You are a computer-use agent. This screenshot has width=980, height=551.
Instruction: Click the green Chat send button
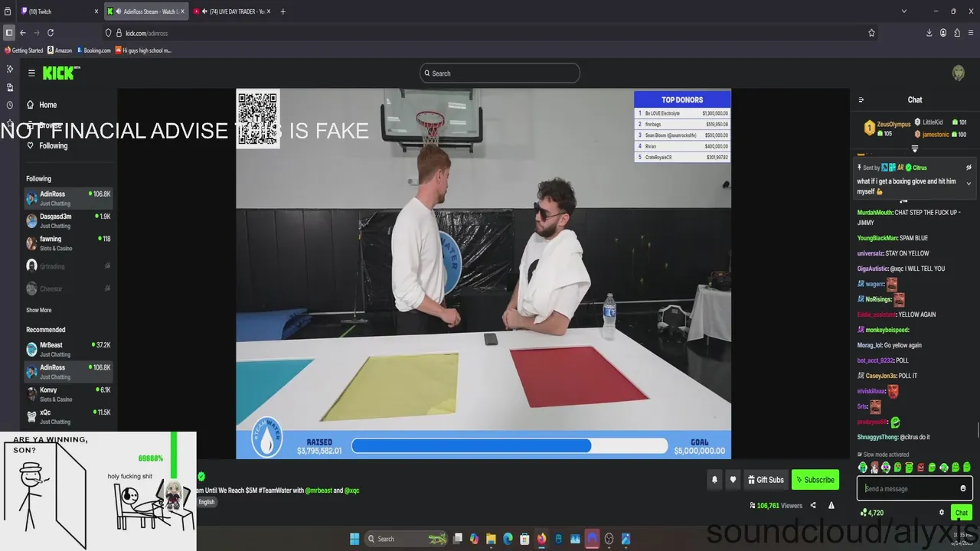tap(962, 513)
